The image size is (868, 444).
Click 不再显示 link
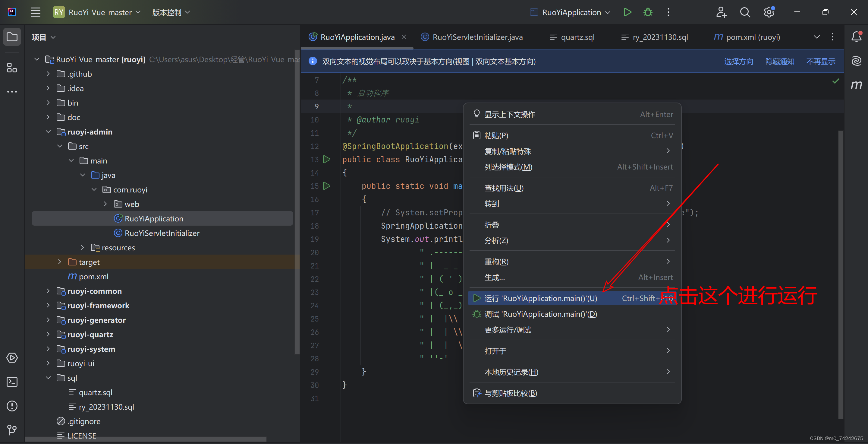tap(820, 61)
